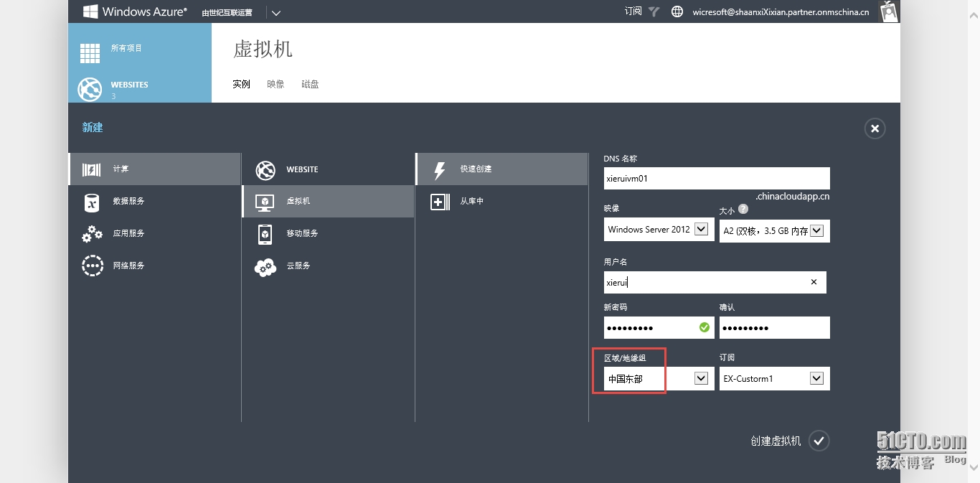Click the 从库中 plus icon
Viewport: 980px width, 483px height.
[x=440, y=202]
